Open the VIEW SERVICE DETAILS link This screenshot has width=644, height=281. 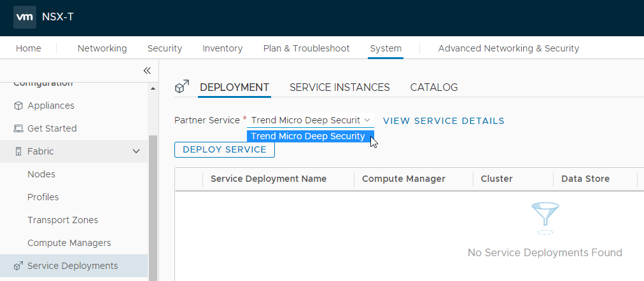[444, 121]
